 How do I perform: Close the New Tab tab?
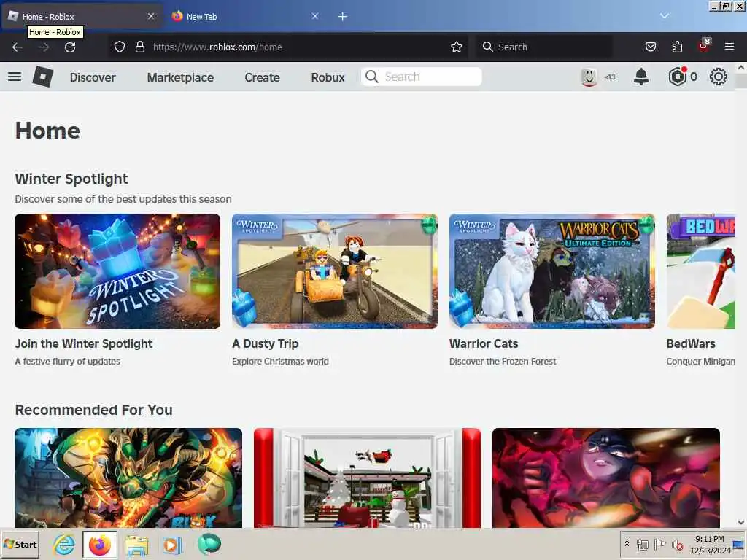[x=315, y=16]
